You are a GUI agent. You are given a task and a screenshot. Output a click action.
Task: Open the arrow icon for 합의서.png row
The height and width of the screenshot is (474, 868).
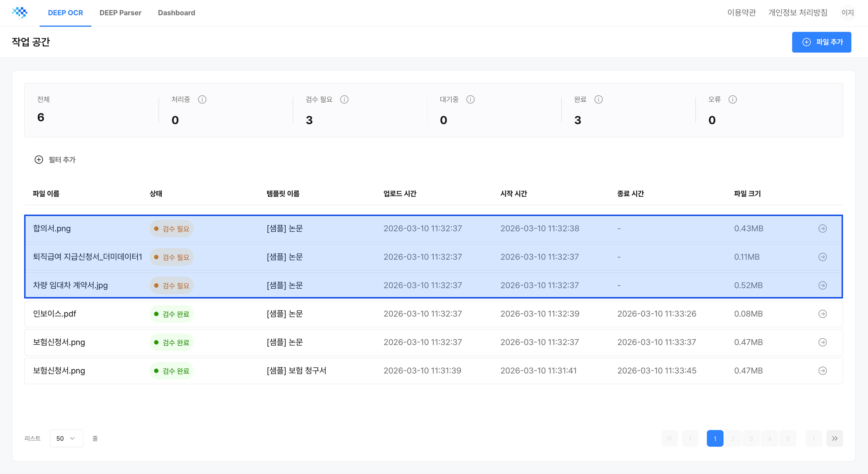tap(822, 229)
